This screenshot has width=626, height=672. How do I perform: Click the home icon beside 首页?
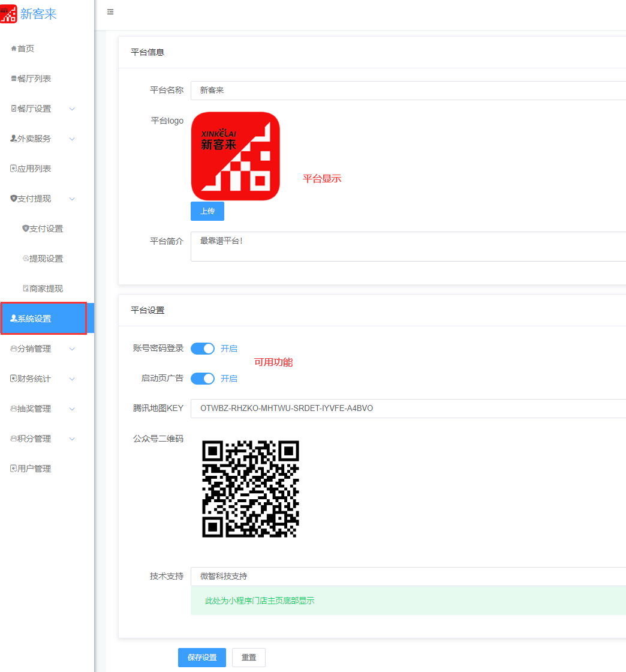coord(14,49)
